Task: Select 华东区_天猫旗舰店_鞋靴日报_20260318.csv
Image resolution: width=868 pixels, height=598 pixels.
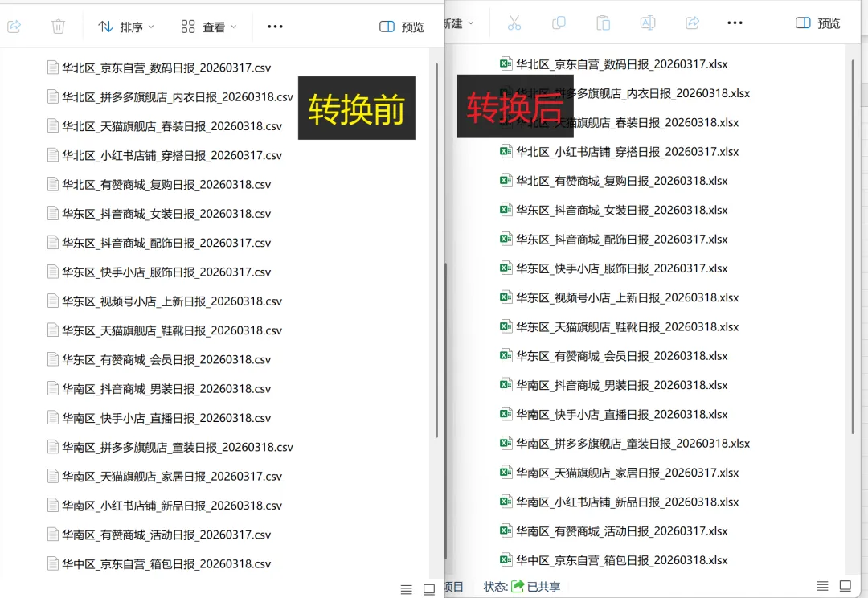Action: 165,330
